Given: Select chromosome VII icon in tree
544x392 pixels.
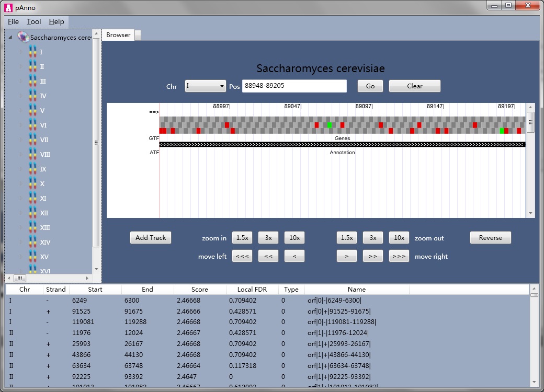Looking at the screenshot, I should (x=32, y=140).
